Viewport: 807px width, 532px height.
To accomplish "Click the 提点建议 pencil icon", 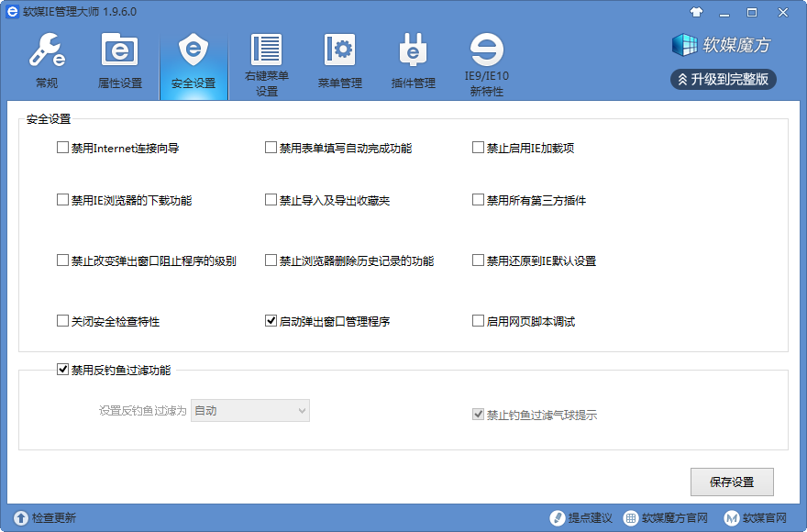I will tap(558, 518).
